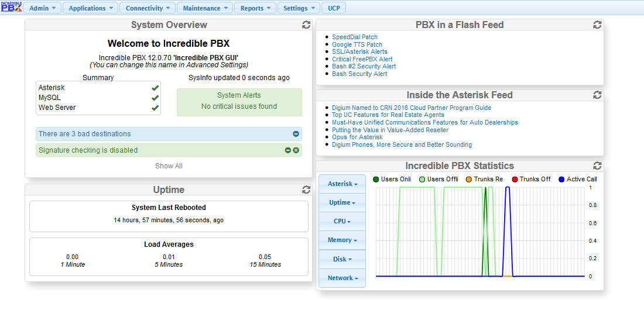Image resolution: width=644 pixels, height=317 pixels.
Task: Click the Web Server status checkmark
Action: coord(155,108)
